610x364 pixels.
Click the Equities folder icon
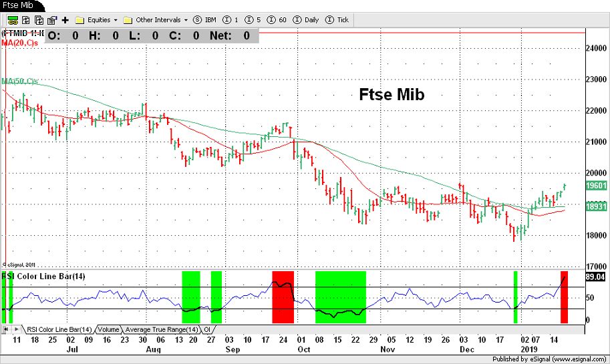80,20
